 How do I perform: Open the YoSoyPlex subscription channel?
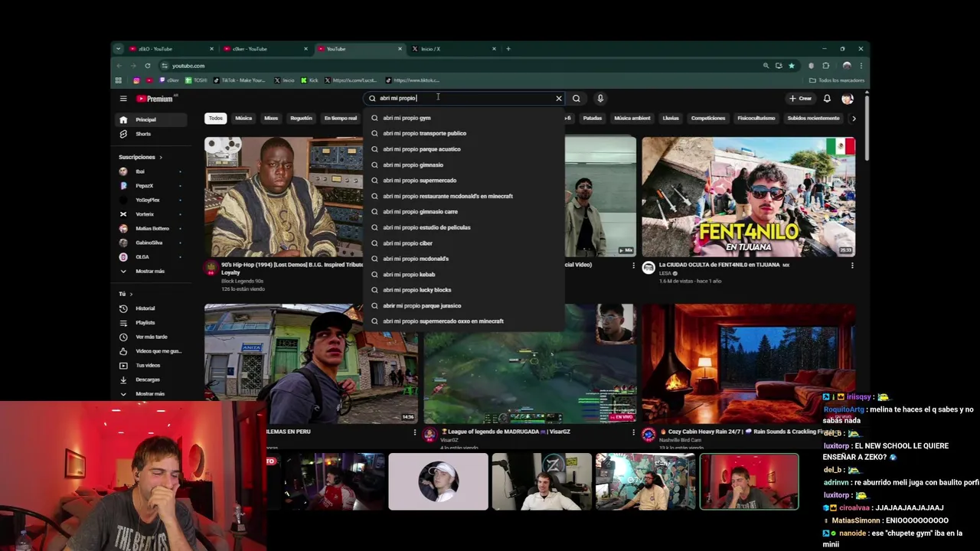tap(149, 200)
